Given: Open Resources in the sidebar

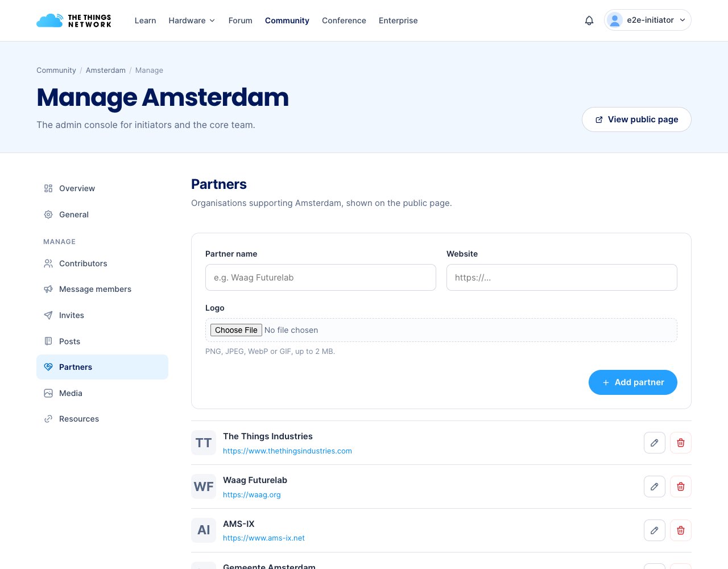Looking at the screenshot, I should pyautogui.click(x=102, y=419).
